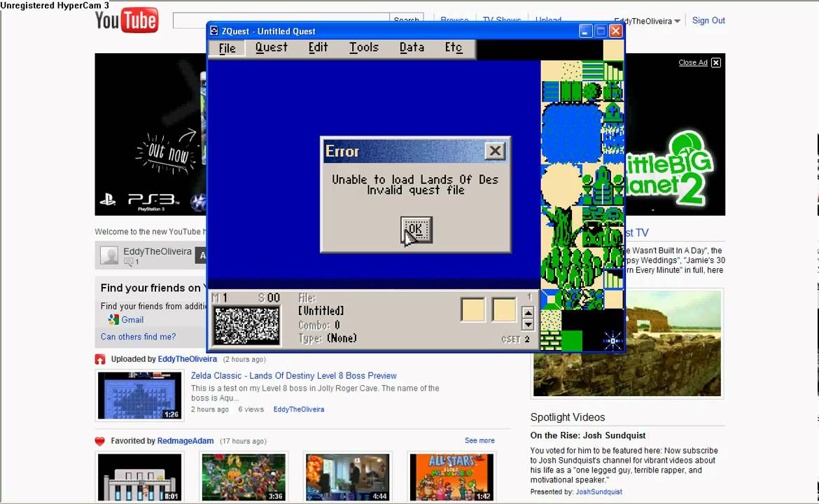Click the stone ruins spotlight thumbnail
This screenshot has height=504, width=819.
click(626, 344)
